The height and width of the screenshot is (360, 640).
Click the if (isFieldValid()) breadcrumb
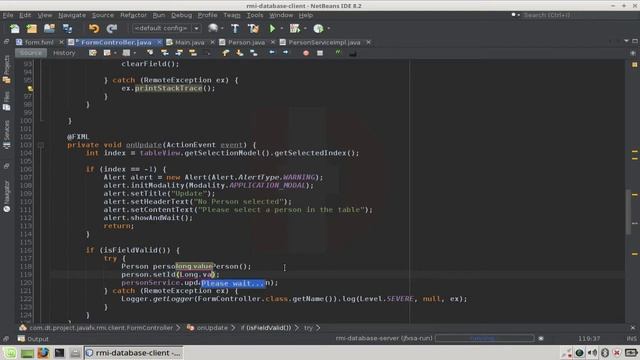[x=266, y=328]
